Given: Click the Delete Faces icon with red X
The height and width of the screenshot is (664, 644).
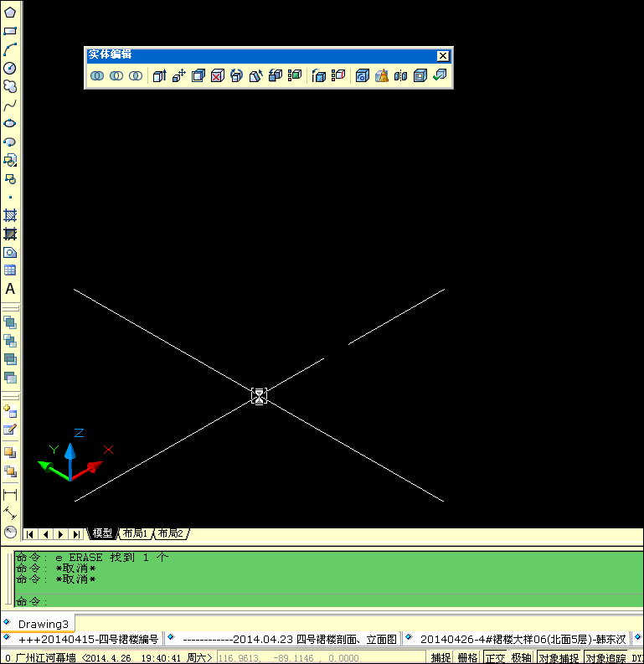Looking at the screenshot, I should pos(218,76).
